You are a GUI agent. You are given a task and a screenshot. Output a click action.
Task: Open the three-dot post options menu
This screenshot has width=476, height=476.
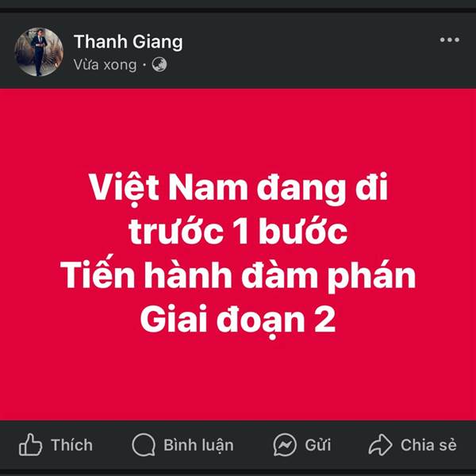[450, 40]
